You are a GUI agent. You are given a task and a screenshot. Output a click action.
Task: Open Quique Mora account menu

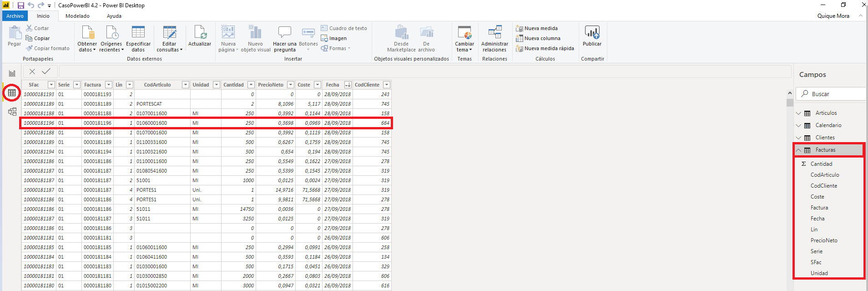click(x=833, y=16)
